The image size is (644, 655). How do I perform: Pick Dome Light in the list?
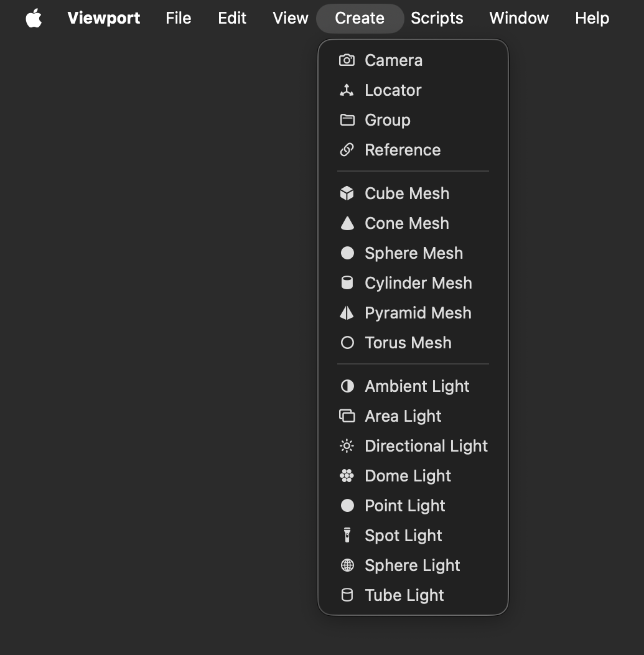[413, 476]
